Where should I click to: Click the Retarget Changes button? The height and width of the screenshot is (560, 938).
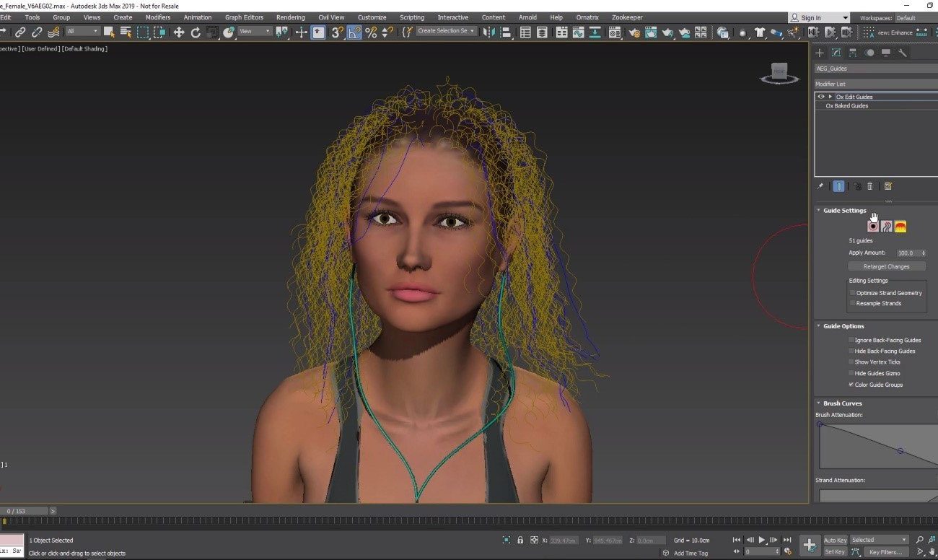[x=886, y=266]
